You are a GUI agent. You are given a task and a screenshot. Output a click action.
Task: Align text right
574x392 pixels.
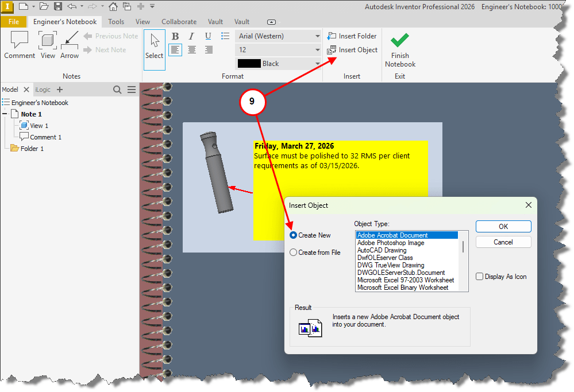pos(209,50)
